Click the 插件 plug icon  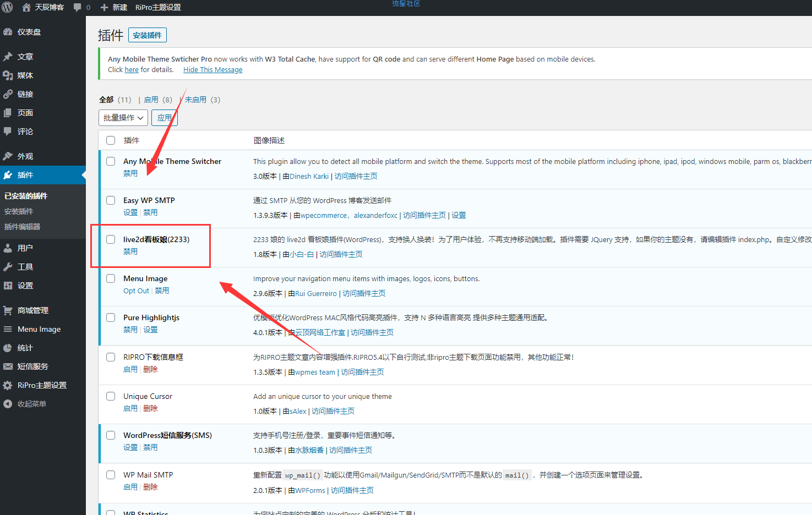8,175
